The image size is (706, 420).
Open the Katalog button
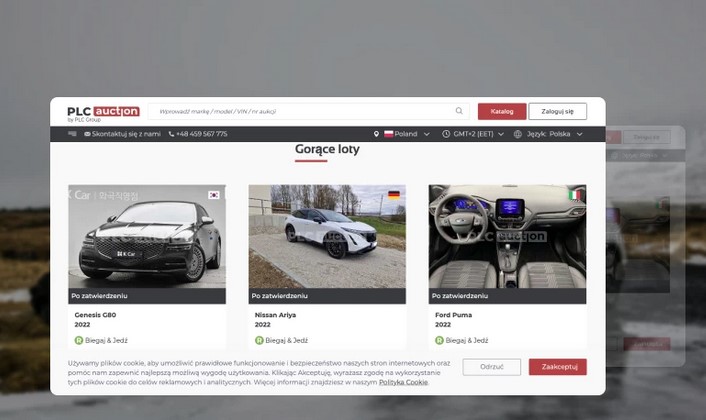coord(502,111)
